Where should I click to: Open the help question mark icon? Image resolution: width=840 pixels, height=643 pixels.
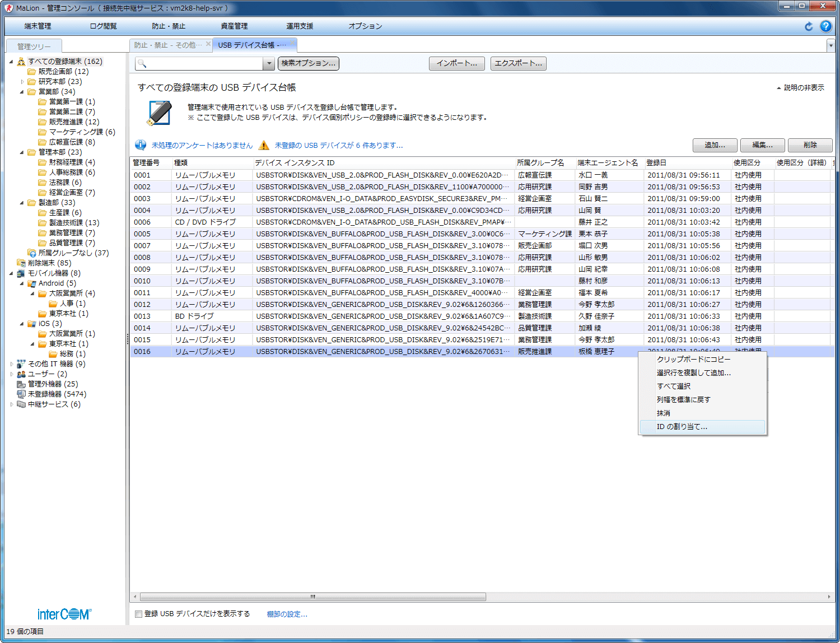click(x=825, y=26)
